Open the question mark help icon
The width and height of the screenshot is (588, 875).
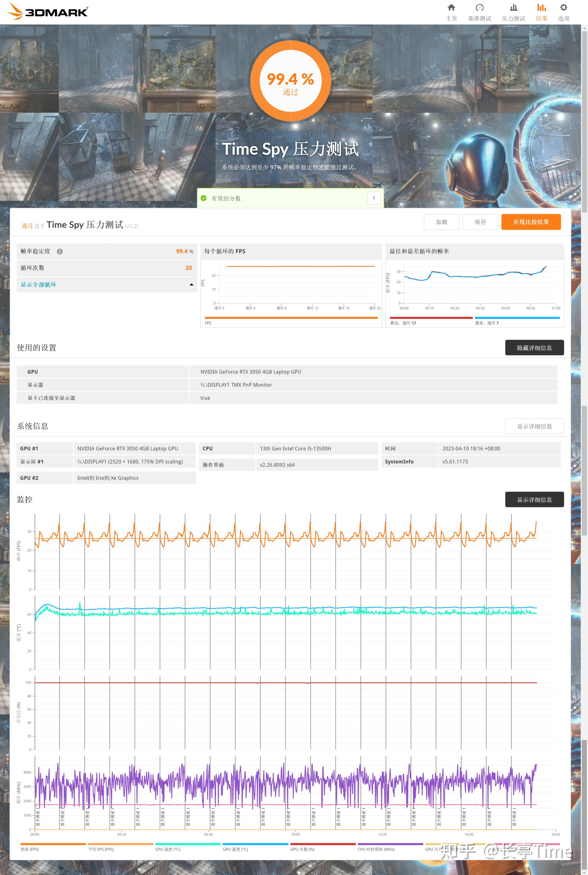tap(374, 198)
